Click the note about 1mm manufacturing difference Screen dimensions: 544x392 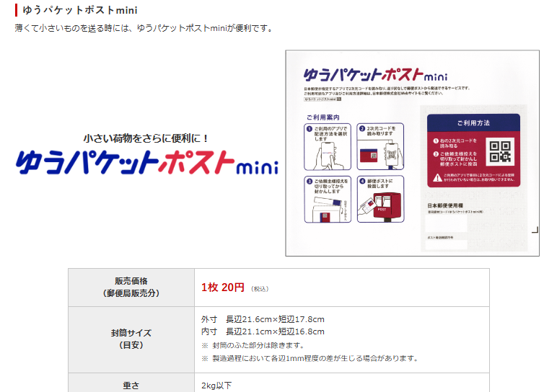tap(315, 358)
